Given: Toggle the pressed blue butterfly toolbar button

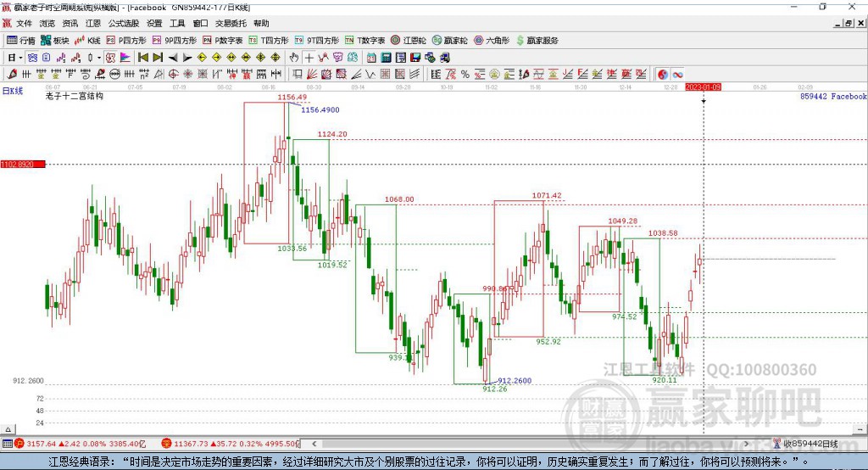Looking at the screenshot, I should (33, 58).
